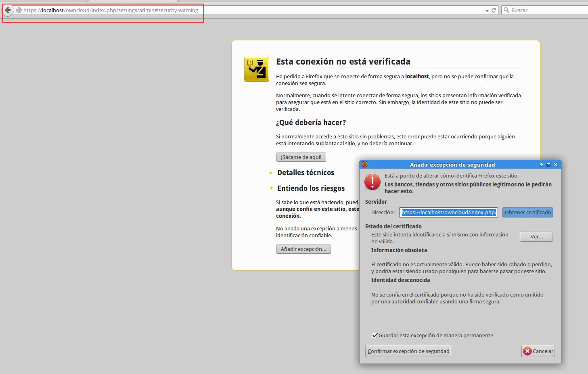Viewport: 588px width, 374px height.
Task: Open the URL history dropdown arrow
Action: 487,10
